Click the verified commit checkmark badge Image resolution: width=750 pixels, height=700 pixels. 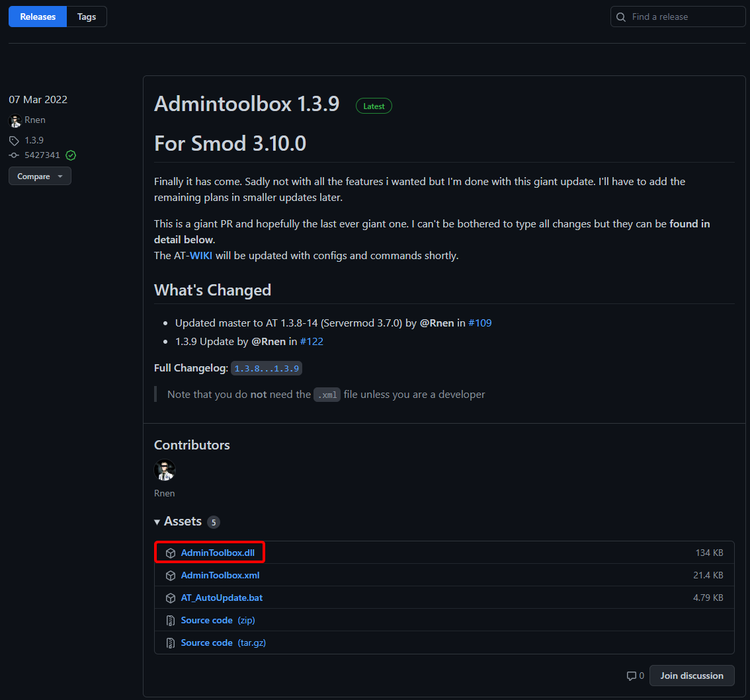point(71,155)
